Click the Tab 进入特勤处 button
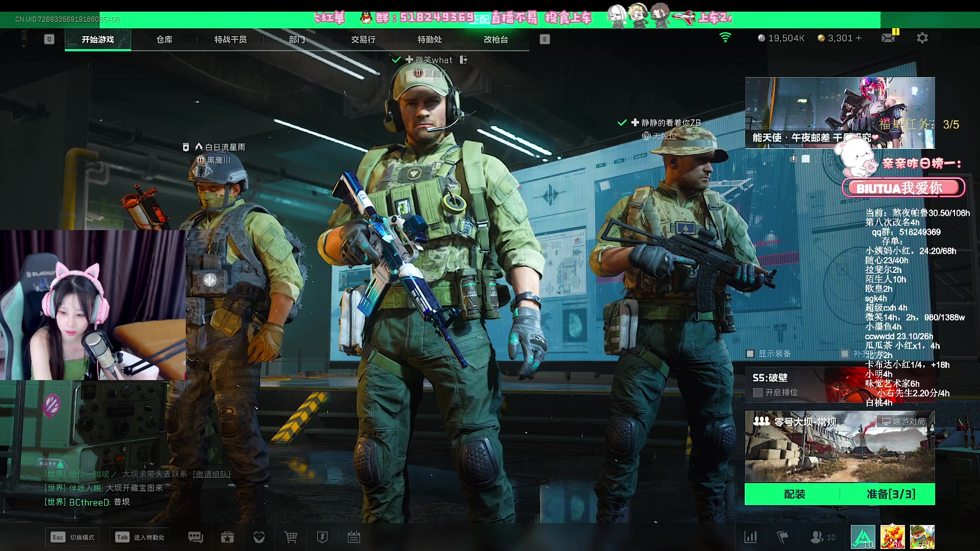 140,537
